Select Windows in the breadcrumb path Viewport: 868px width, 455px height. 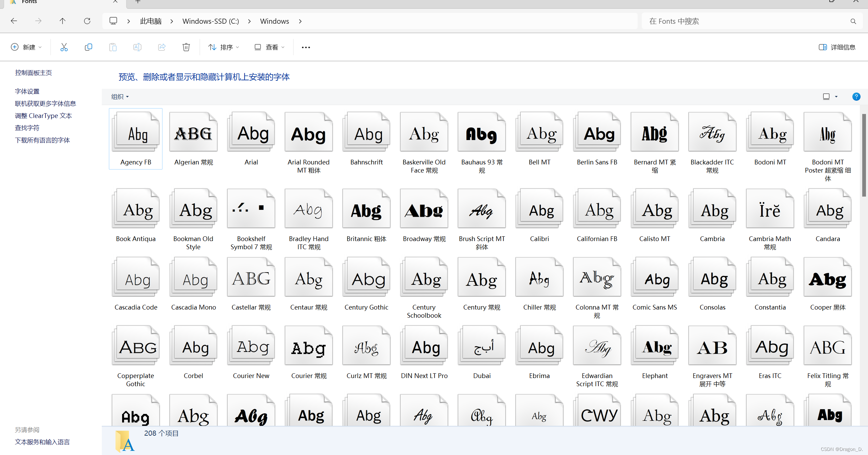tap(274, 21)
